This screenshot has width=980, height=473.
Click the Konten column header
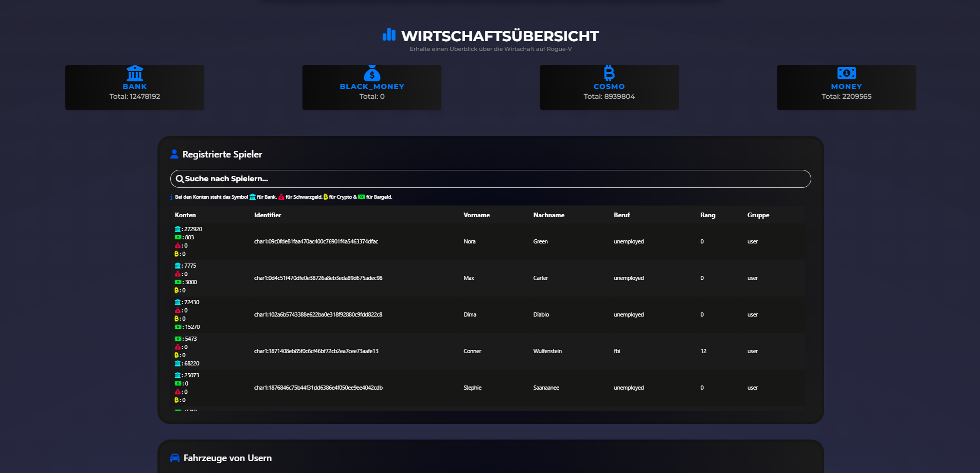coord(185,215)
